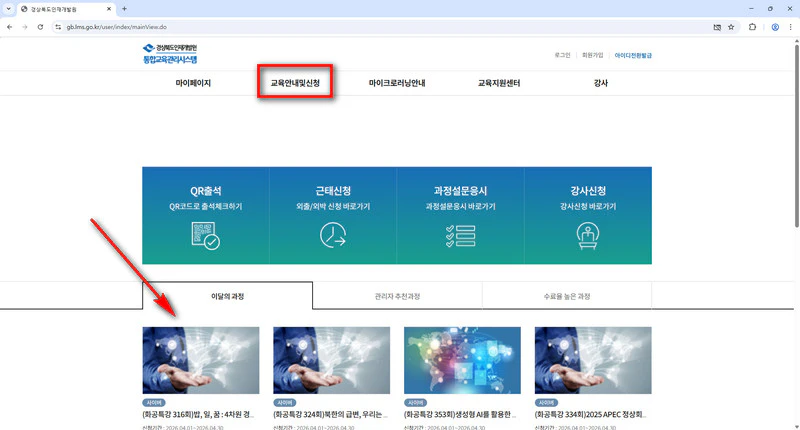Screen dimensions: 800x430
Task: Switch to the 관리자 추천과정 tab
Action: pos(397,297)
